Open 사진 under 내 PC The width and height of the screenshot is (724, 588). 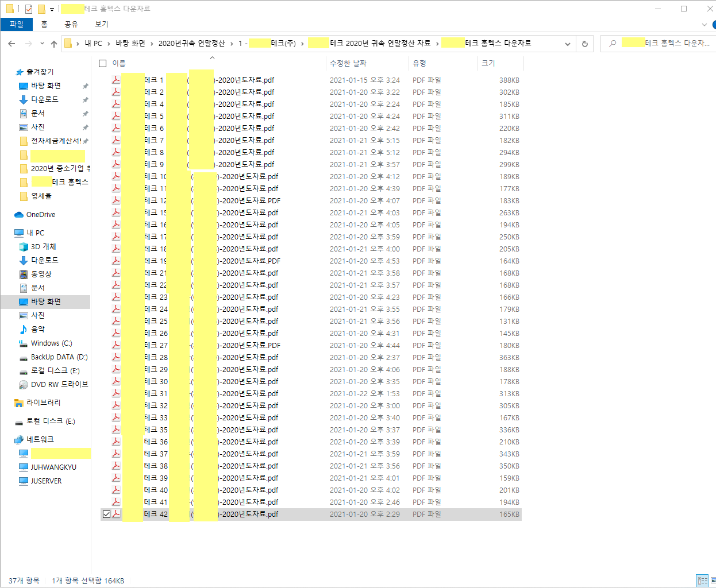[x=38, y=315]
